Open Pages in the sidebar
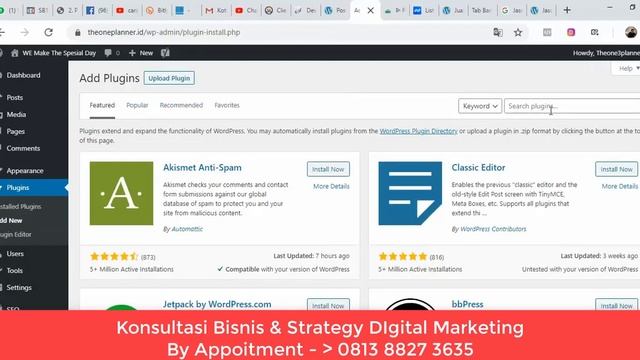This screenshot has width=640, height=360. click(x=16, y=131)
